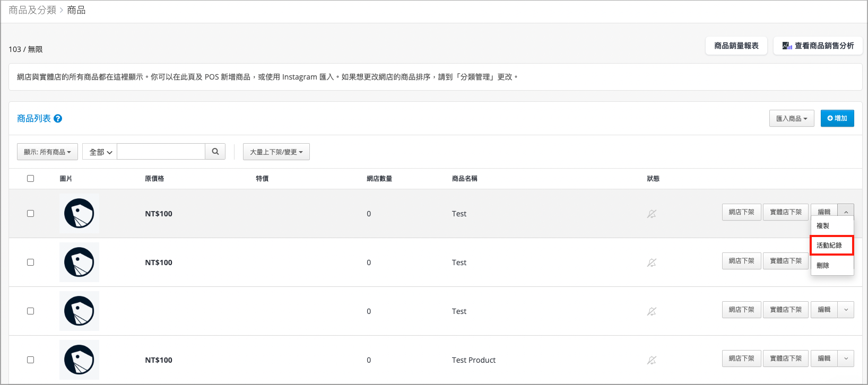
Task: Open the 匯入商品 dropdown
Action: click(792, 118)
